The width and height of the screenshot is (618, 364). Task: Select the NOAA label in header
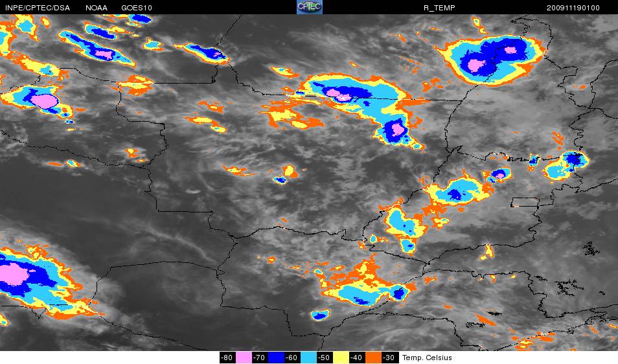coord(96,8)
